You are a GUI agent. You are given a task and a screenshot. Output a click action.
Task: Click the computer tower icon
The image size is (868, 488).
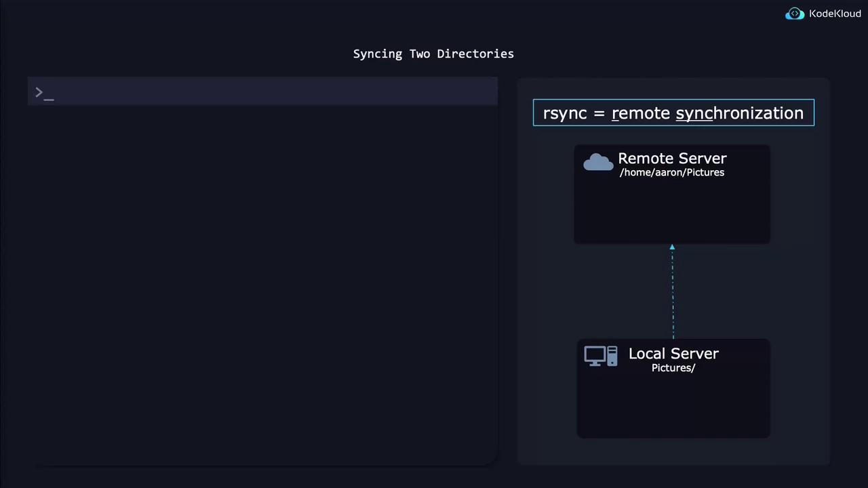coord(612,356)
